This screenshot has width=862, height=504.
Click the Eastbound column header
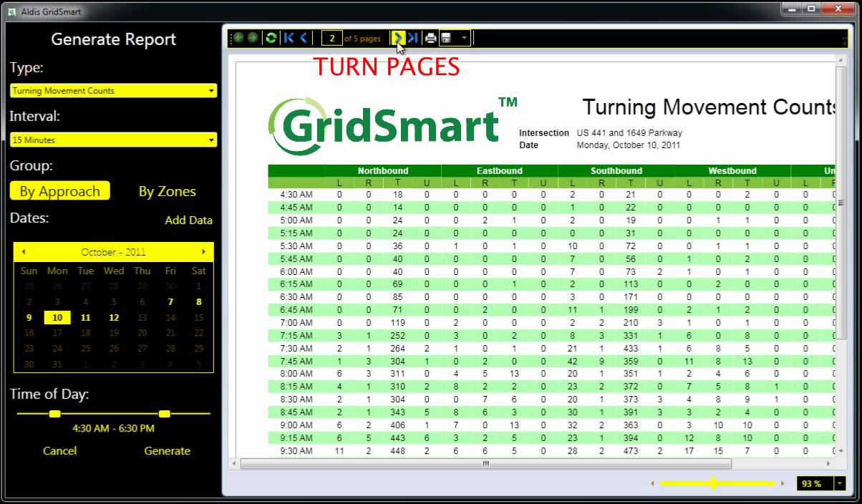(x=500, y=171)
